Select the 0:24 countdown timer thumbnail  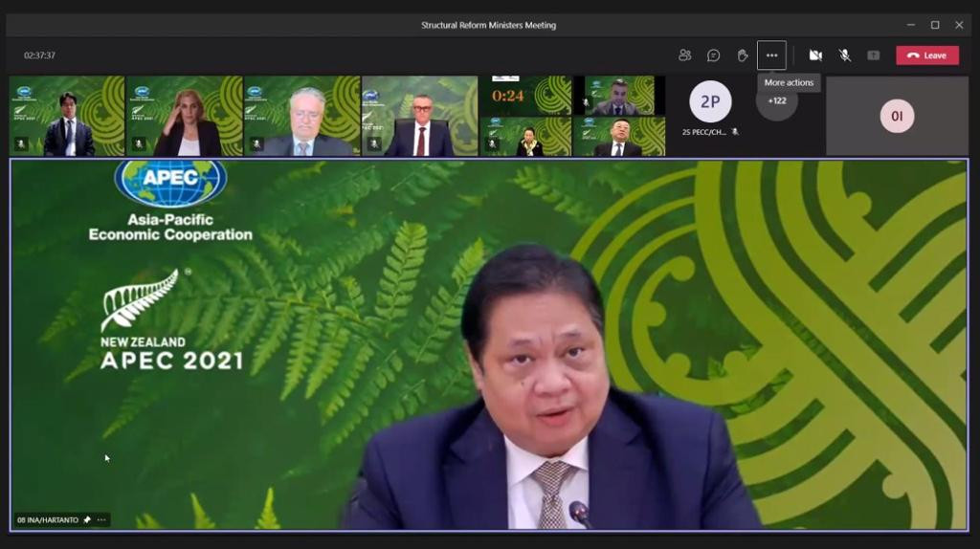pyautogui.click(x=525, y=96)
